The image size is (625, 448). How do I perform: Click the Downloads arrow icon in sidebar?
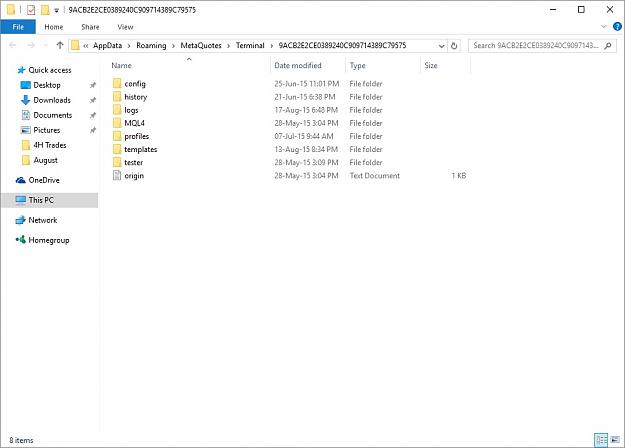[x=26, y=100]
